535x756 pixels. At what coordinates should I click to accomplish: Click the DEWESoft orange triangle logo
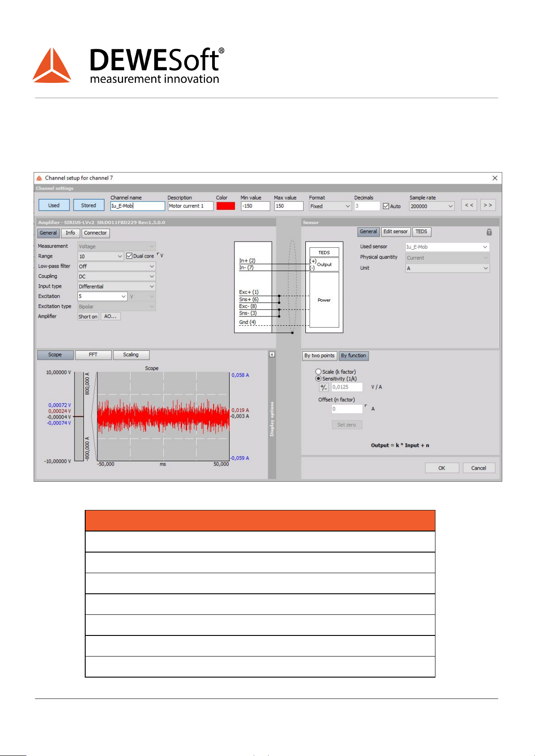pyautogui.click(x=52, y=65)
